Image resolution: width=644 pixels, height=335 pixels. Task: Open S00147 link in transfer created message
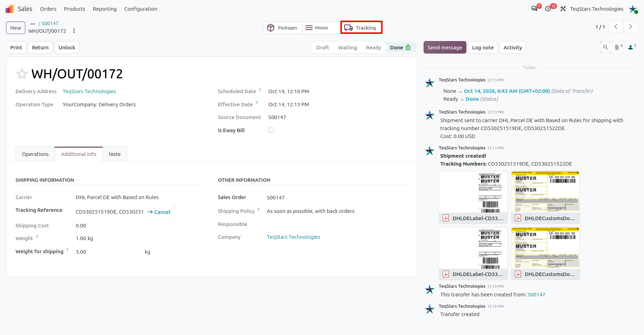[x=536, y=294]
